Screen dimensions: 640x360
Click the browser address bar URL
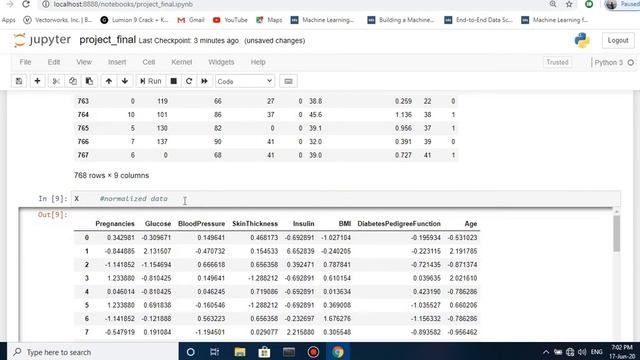(x=123, y=4)
